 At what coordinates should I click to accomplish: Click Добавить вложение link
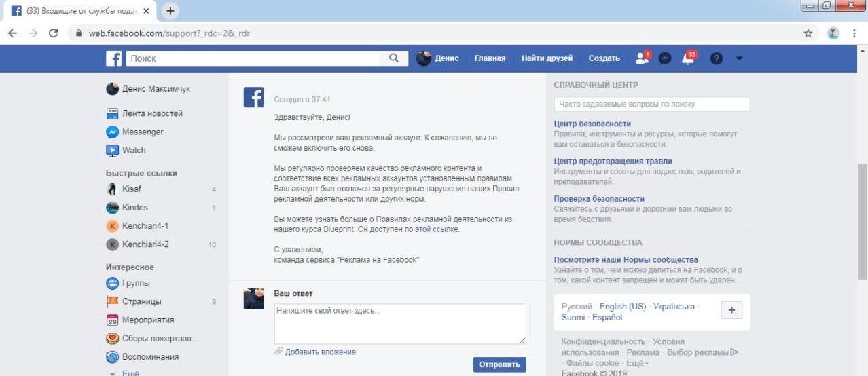(x=320, y=352)
